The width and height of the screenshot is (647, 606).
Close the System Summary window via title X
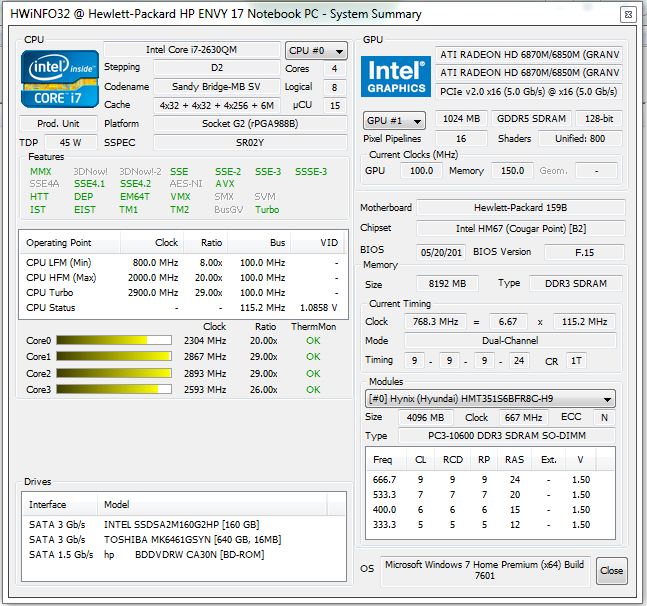coord(628,14)
